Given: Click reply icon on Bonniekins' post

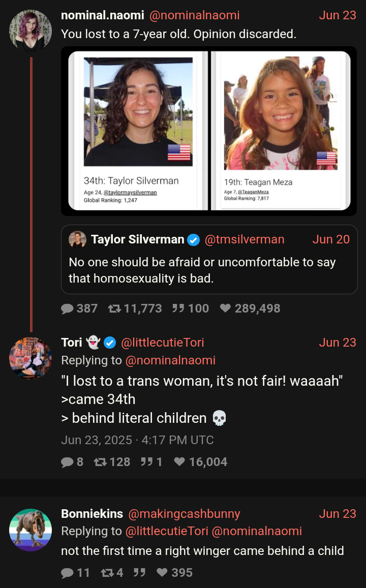Looking at the screenshot, I should point(67,573).
